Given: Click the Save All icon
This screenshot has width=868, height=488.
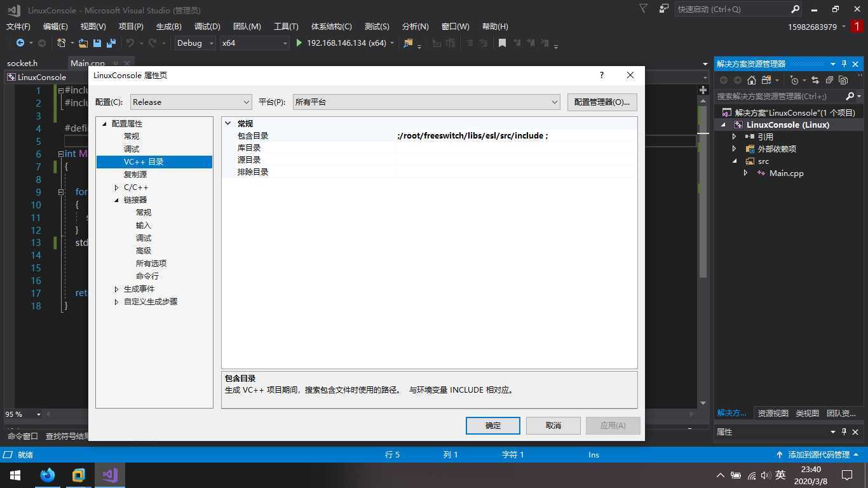Looking at the screenshot, I should [x=111, y=43].
